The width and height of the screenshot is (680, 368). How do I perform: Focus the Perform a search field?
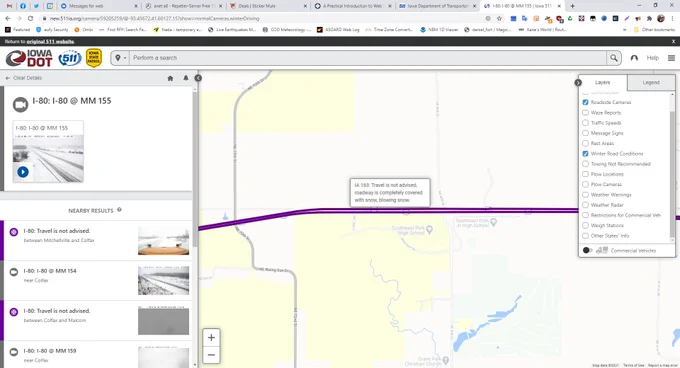367,58
